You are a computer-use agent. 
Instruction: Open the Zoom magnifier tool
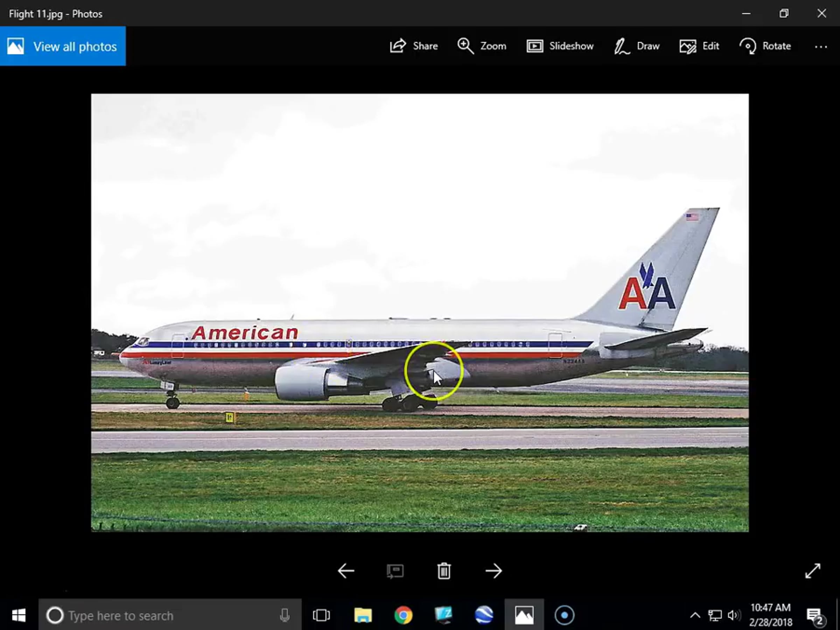click(465, 46)
